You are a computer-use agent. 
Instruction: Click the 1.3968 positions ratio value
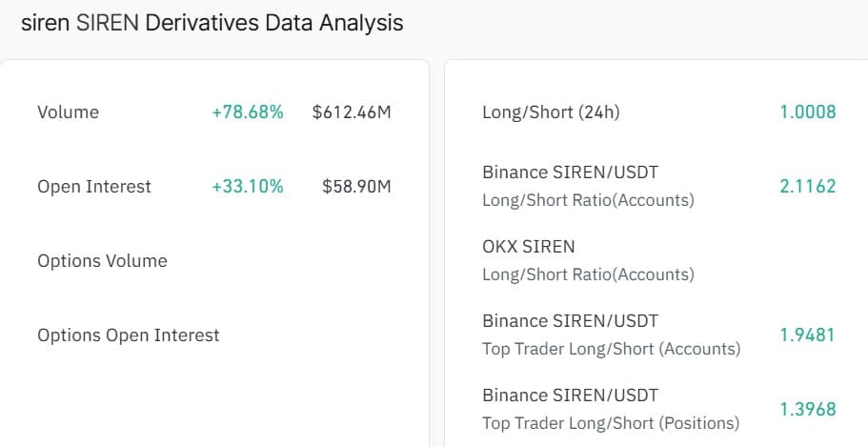tap(807, 410)
